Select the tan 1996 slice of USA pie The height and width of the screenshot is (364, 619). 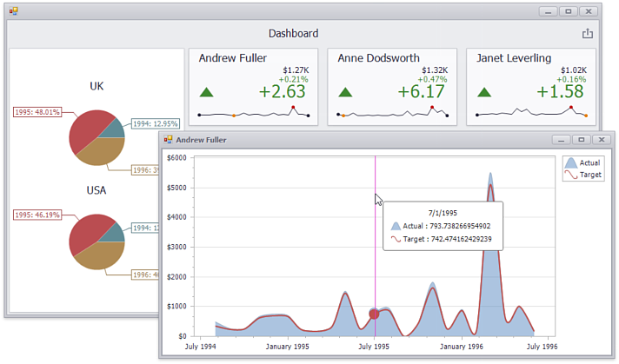[x=101, y=255]
